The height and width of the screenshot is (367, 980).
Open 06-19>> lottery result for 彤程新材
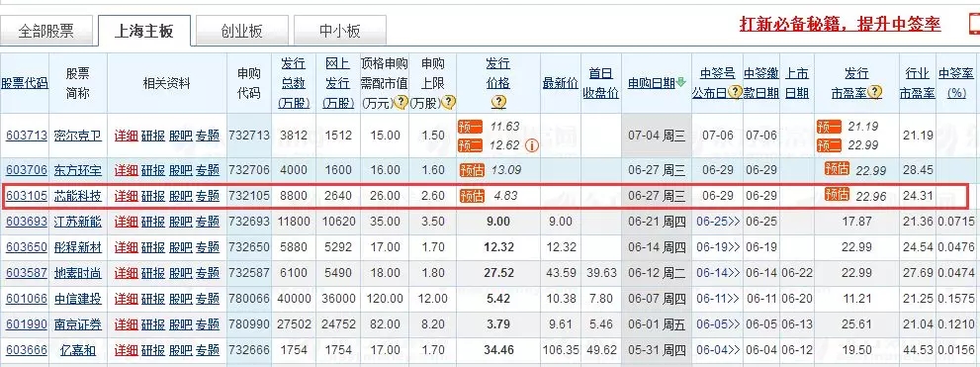[718, 247]
